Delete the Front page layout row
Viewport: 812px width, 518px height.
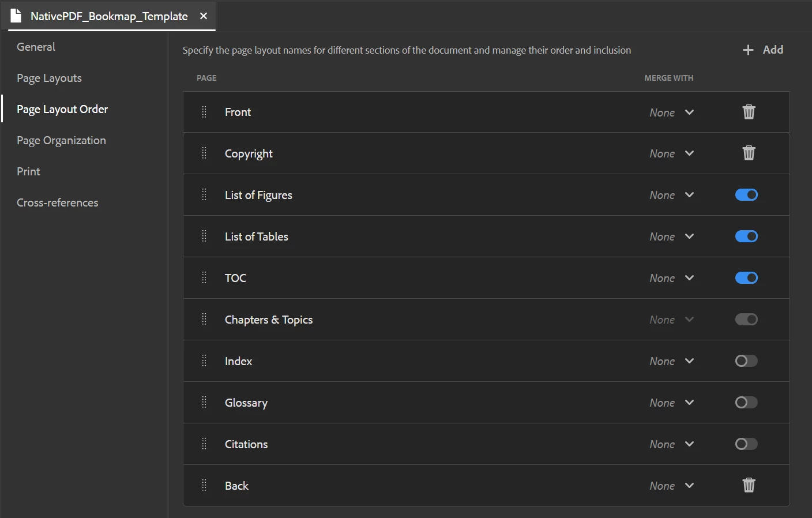[749, 112]
